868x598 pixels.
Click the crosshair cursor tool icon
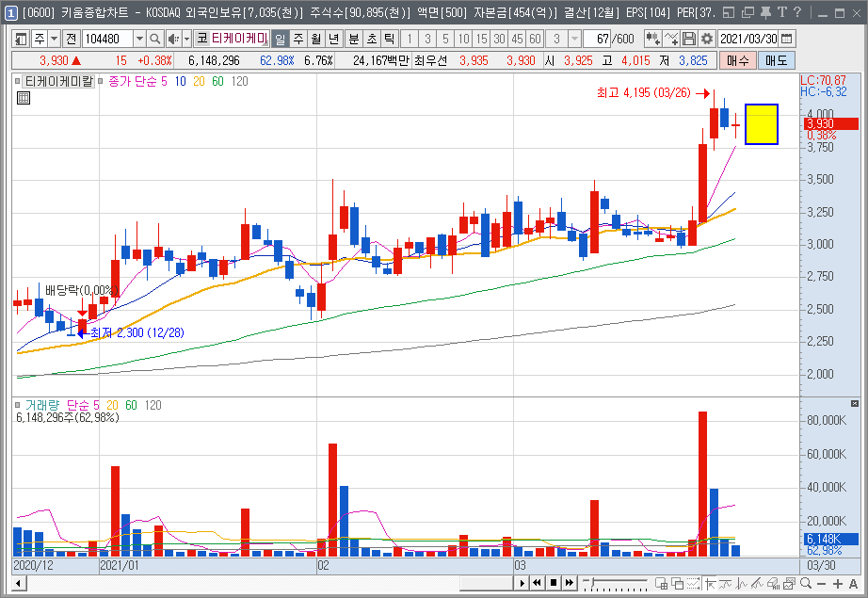coord(710,583)
